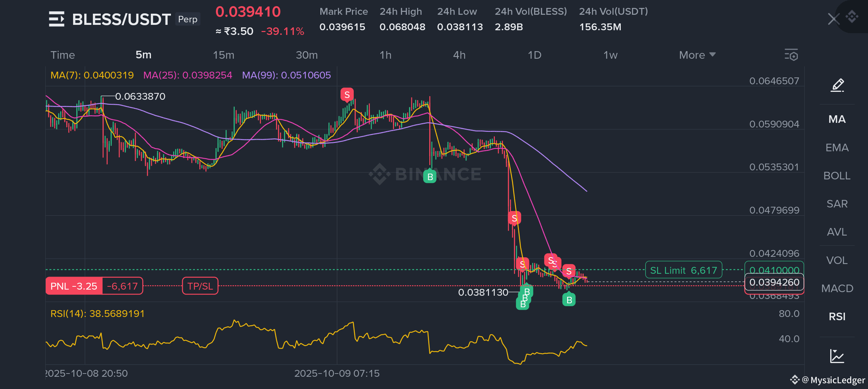
Task: Click the SL Limit 6,617 order label
Action: click(x=683, y=270)
